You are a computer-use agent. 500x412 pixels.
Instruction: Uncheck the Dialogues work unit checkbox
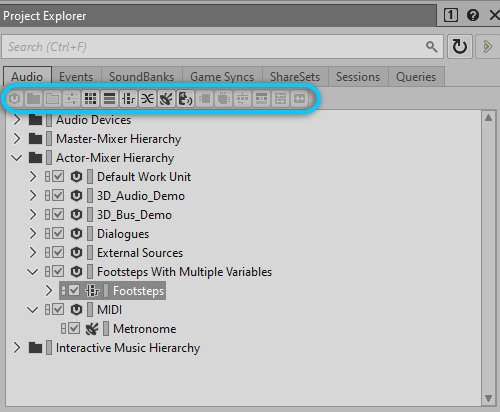[58, 233]
